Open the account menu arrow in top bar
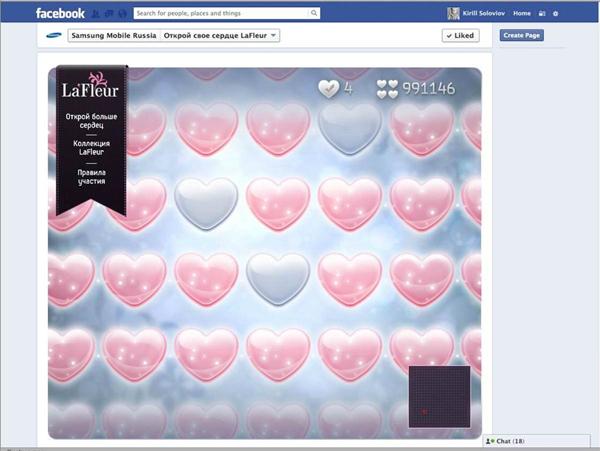This screenshot has width=600, height=451. [553, 14]
